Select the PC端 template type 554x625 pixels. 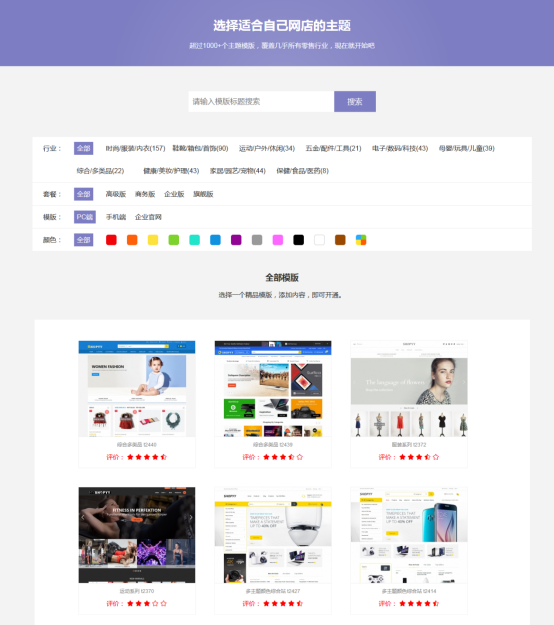[84, 217]
